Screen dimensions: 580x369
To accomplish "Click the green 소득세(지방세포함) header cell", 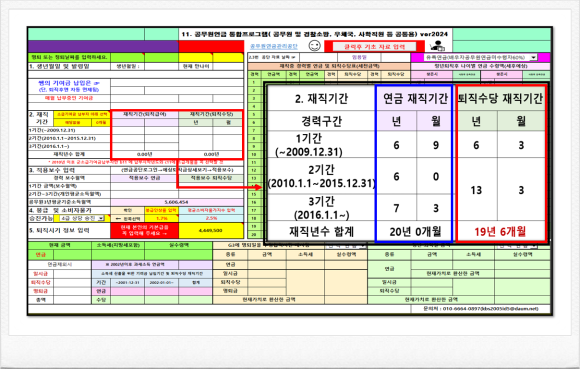I will [118, 245].
